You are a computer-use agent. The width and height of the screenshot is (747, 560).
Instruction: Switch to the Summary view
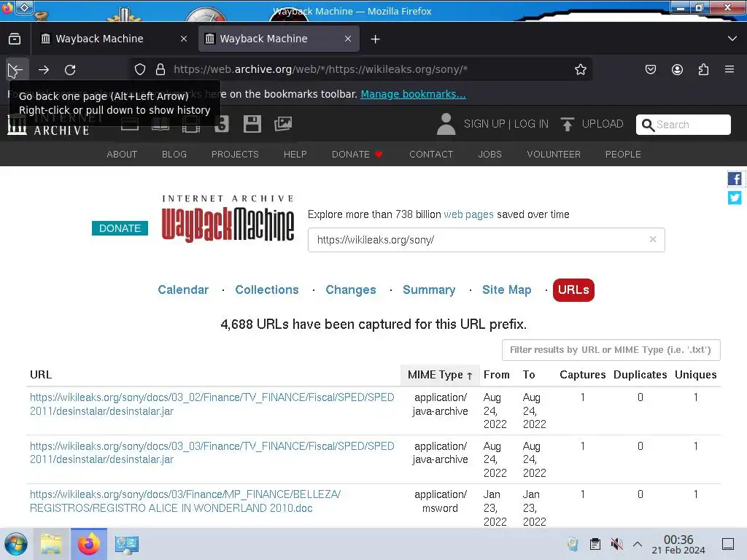(x=429, y=290)
